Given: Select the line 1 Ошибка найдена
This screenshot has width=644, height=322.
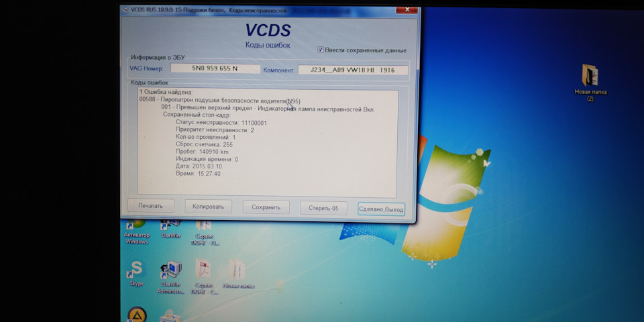Looking at the screenshot, I should pyautogui.click(x=166, y=92).
